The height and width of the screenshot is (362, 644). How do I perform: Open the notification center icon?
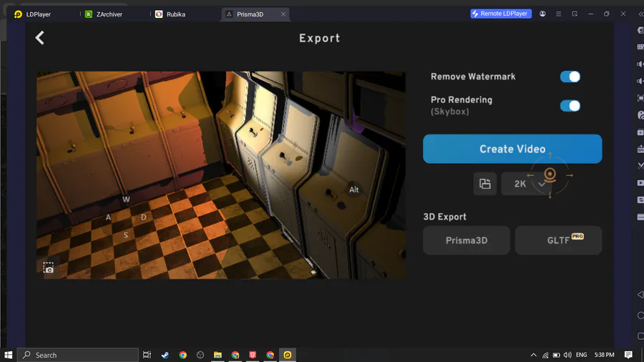pos(628,355)
